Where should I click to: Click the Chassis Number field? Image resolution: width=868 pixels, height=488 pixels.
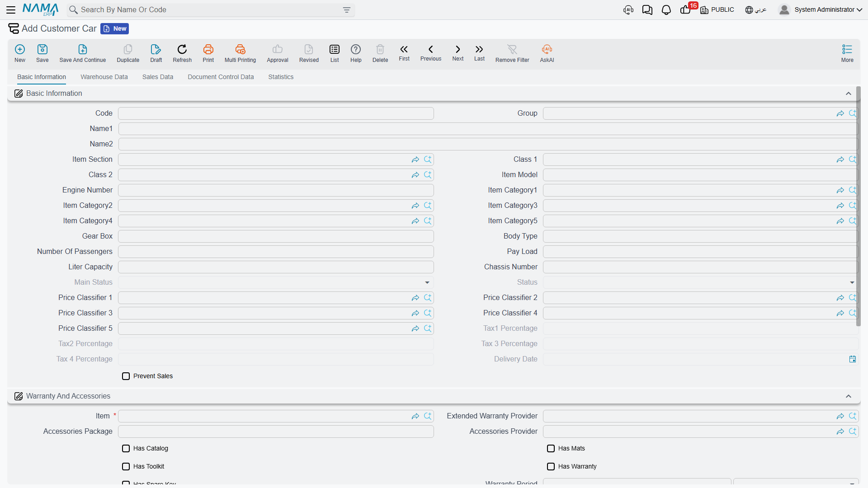(x=701, y=267)
